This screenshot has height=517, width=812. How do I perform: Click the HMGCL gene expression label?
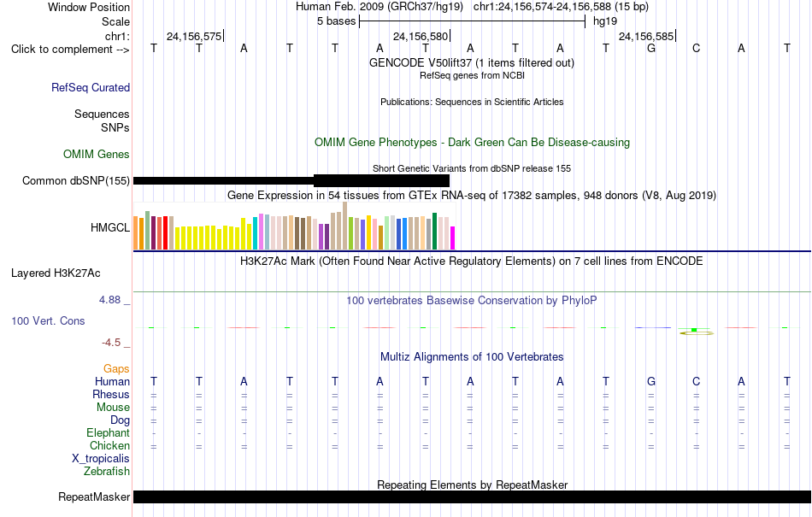[x=109, y=227]
